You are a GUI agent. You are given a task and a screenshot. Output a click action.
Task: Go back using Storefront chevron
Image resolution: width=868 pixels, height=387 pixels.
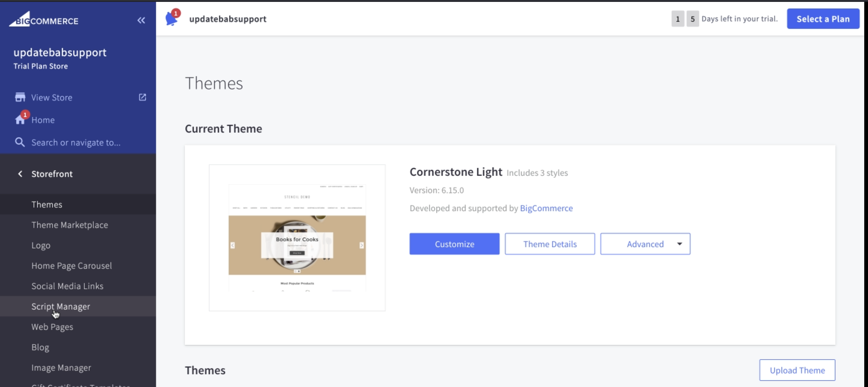pyautogui.click(x=20, y=174)
